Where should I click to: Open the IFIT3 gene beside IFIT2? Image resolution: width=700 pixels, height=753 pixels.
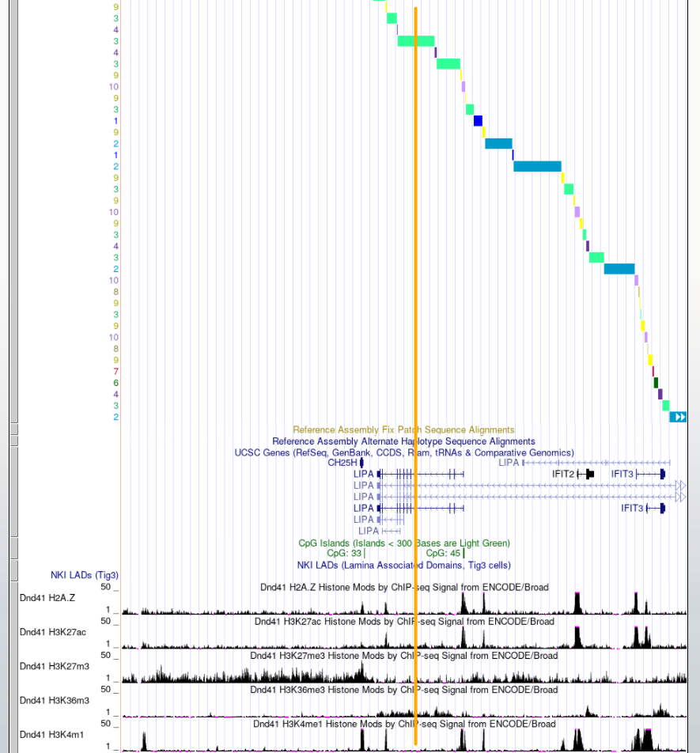pyautogui.click(x=638, y=474)
